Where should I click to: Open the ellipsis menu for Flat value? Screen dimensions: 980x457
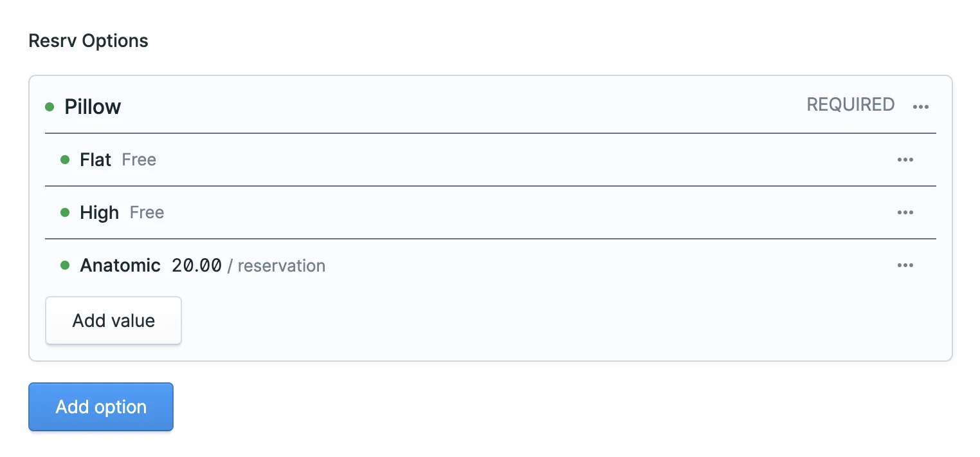click(905, 159)
